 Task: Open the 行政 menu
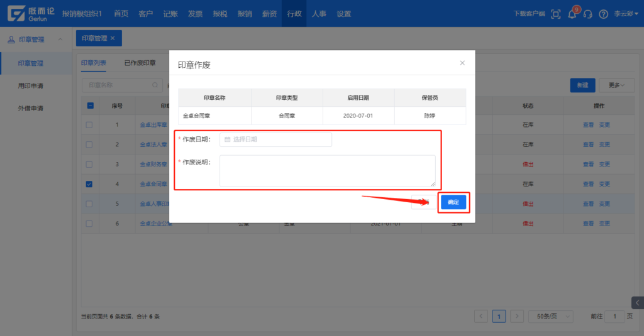[294, 14]
